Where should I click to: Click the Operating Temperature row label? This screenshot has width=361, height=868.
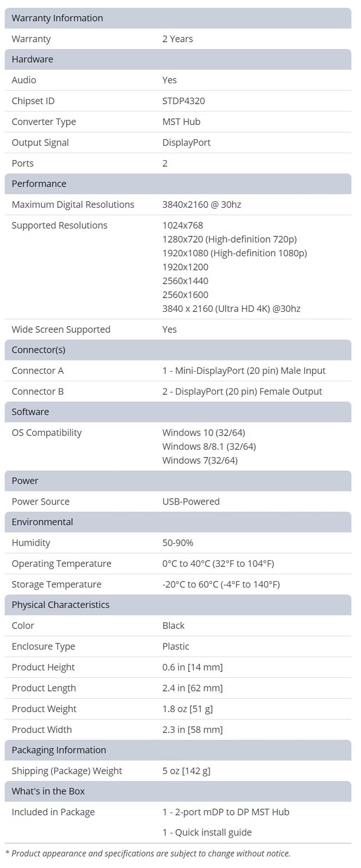click(61, 563)
